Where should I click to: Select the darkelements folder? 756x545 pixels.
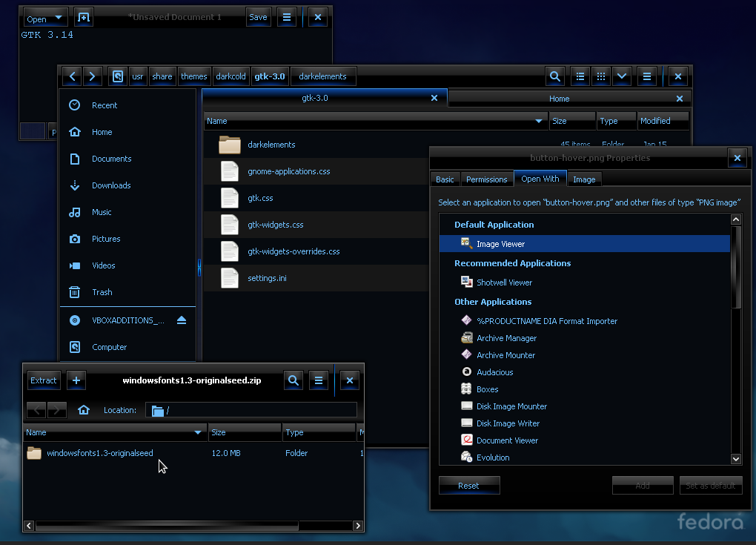click(x=271, y=145)
